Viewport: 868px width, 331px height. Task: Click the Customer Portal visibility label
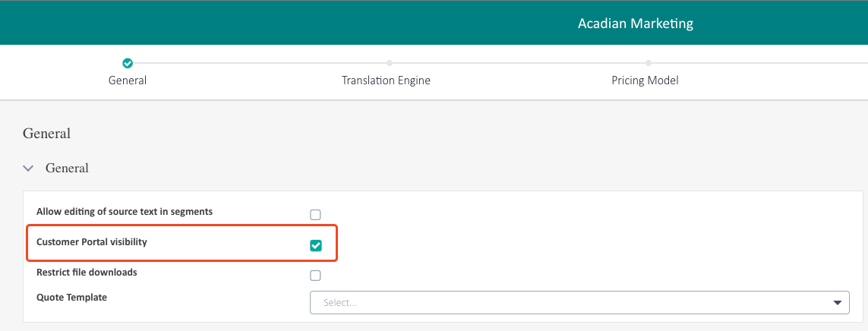pos(91,242)
